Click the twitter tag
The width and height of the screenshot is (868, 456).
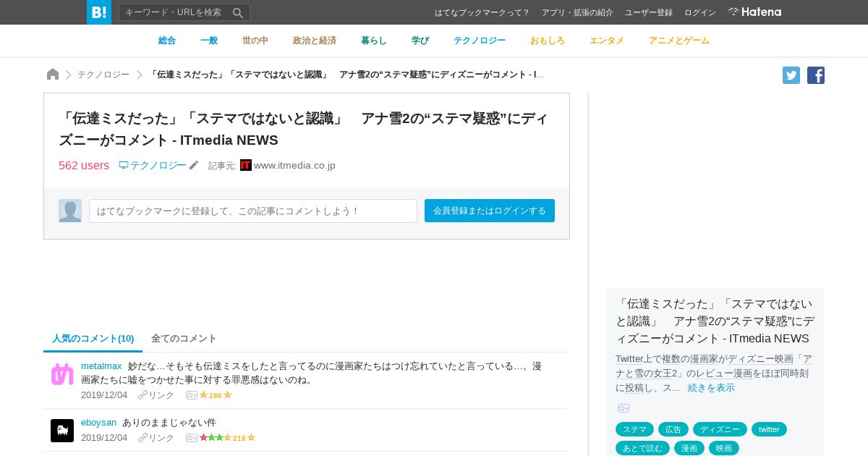[769, 429]
